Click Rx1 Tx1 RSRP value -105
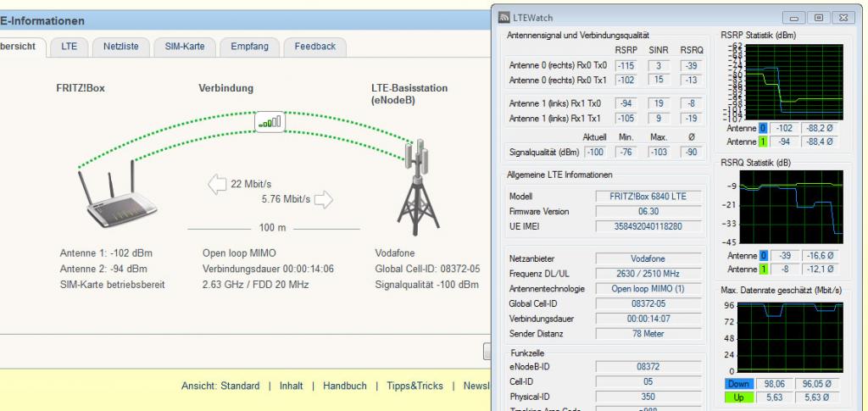Viewport: 868px width, 411px height. [x=626, y=119]
